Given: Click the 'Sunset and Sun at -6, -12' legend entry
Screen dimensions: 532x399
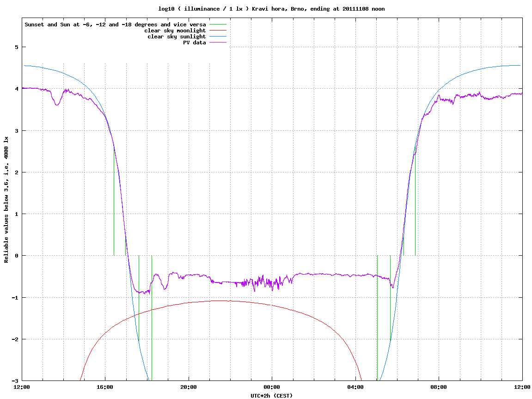Looking at the screenshot, I should tap(116, 25).
